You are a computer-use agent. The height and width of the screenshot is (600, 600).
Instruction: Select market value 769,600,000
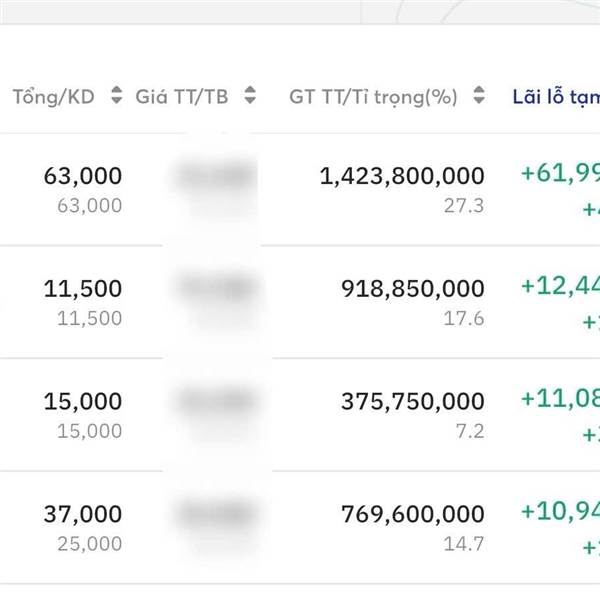[x=412, y=514]
